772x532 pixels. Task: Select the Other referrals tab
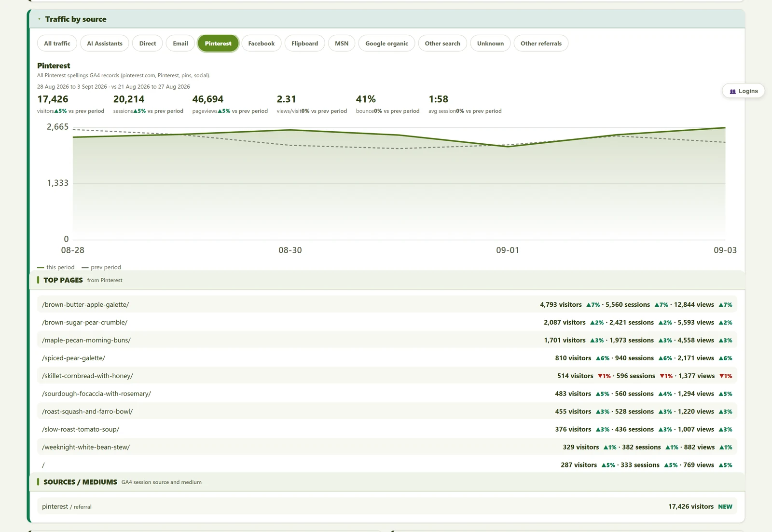click(541, 43)
